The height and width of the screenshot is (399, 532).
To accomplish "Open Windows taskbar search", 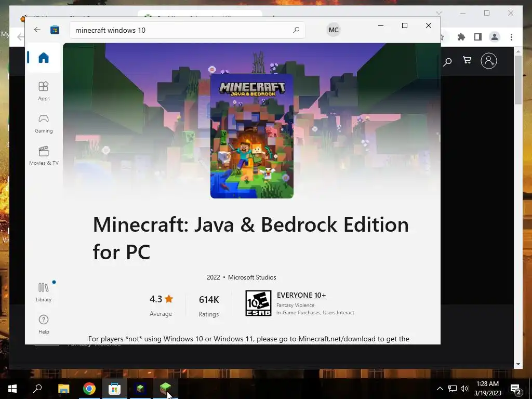I will [x=37, y=389].
